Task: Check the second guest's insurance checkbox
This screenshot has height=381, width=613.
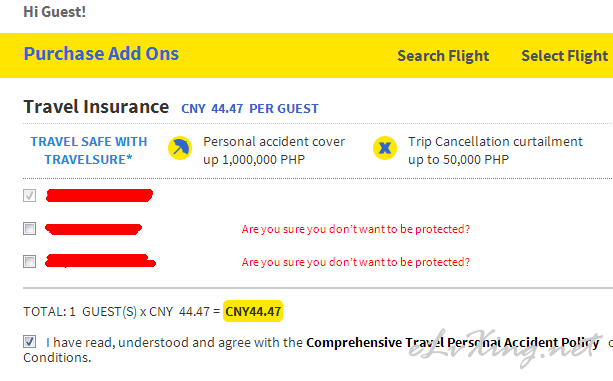Action: (29, 229)
